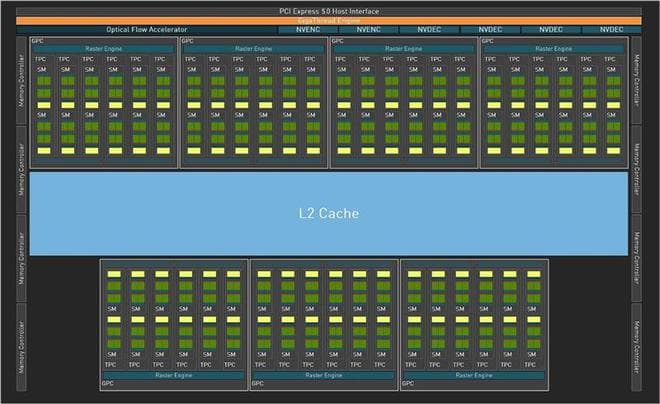
Task: Click the bottom-left Memory Controller block
Action: [10, 350]
